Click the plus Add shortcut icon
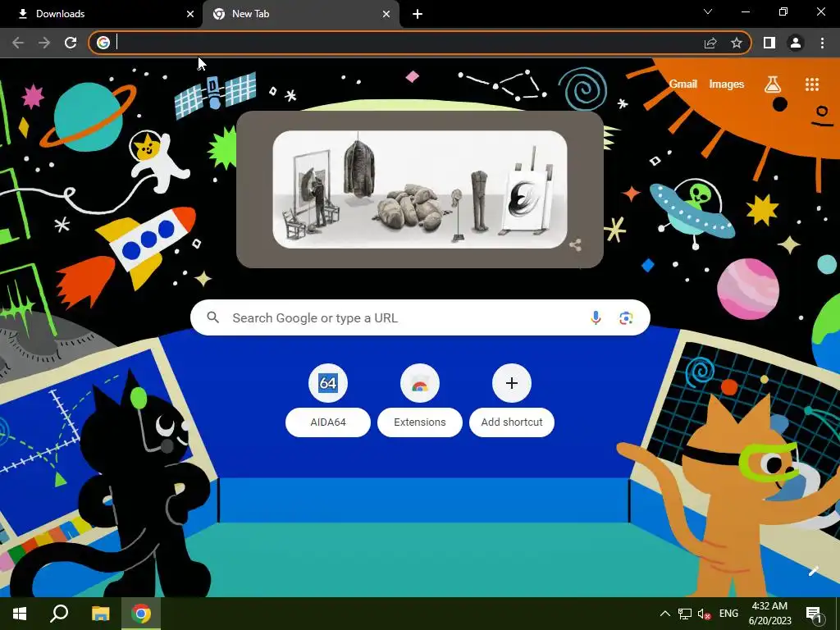Image resolution: width=840 pixels, height=630 pixels. click(512, 383)
